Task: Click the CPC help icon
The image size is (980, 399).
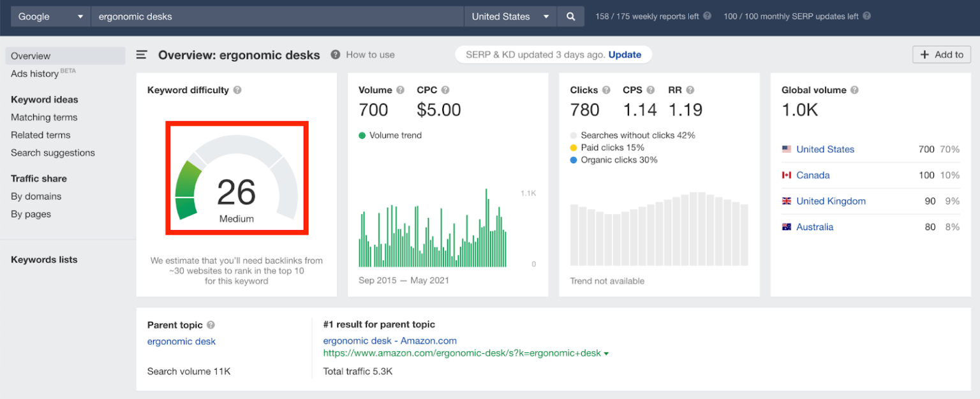Action: (447, 90)
